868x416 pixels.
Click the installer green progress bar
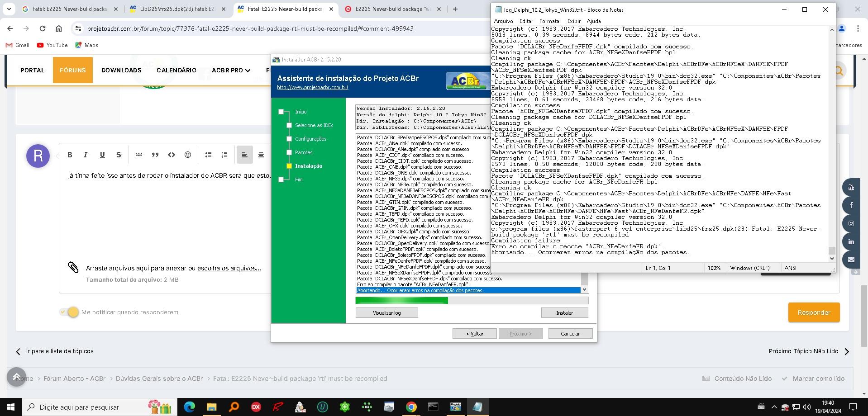pos(472,300)
